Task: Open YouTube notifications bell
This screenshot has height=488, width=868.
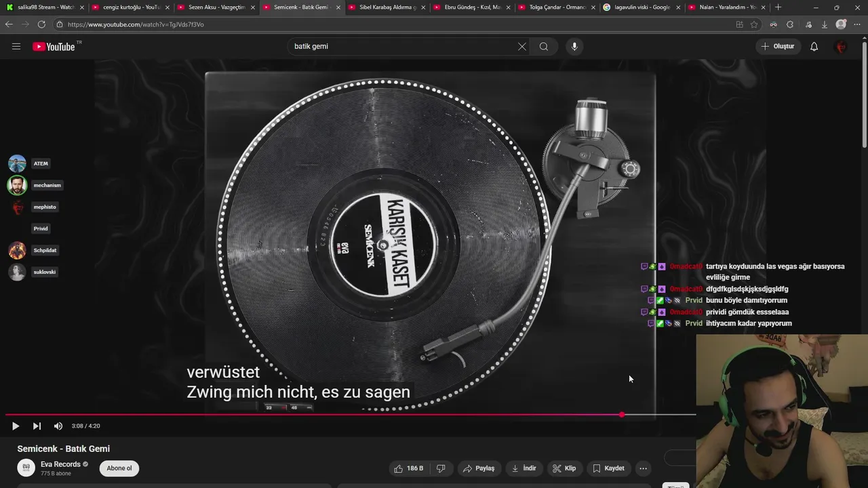Action: [814, 47]
